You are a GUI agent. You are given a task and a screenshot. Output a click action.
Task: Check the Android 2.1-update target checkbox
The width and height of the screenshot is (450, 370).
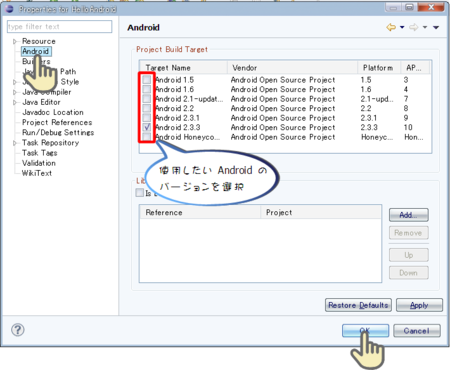[147, 99]
